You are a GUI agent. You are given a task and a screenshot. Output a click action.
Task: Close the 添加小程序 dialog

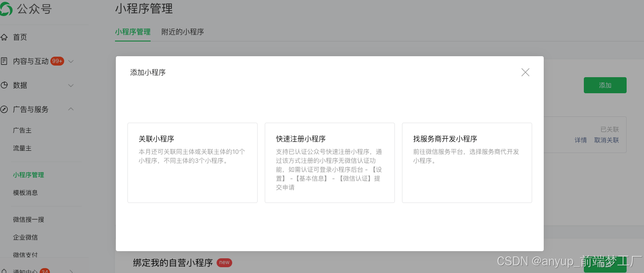(525, 72)
